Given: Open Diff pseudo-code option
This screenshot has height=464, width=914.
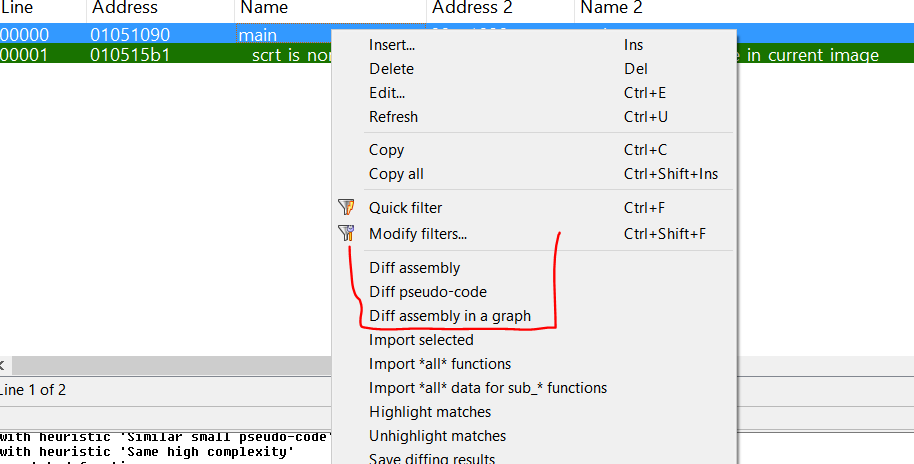Looking at the screenshot, I should pyautogui.click(x=427, y=292).
